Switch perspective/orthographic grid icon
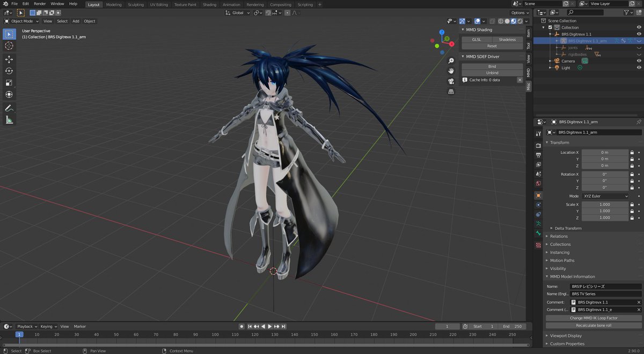644x354 pixels. click(x=451, y=91)
